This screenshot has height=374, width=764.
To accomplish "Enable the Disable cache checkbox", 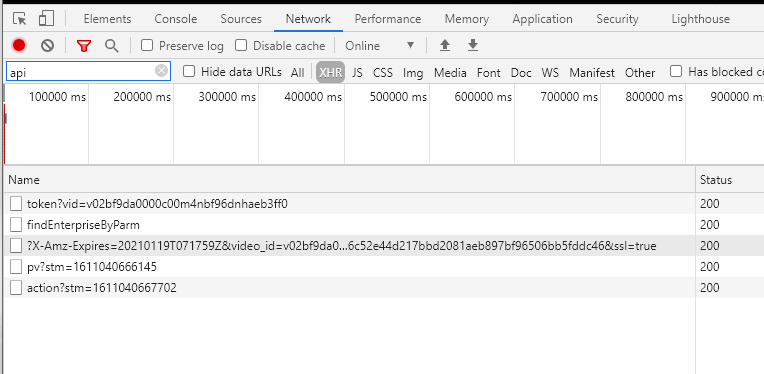I will tap(241, 45).
